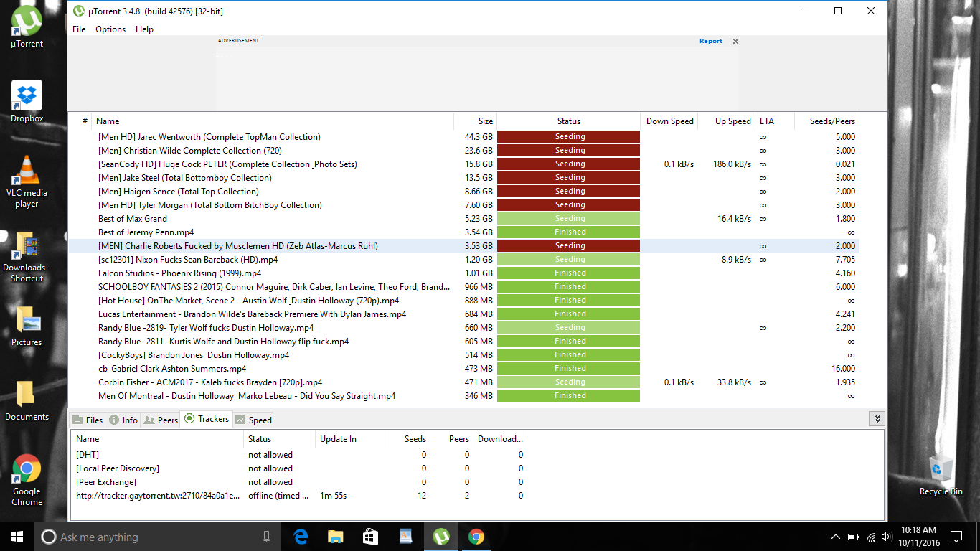Viewport: 980px width, 551px height.
Task: Open the File menu
Action: [x=79, y=29]
